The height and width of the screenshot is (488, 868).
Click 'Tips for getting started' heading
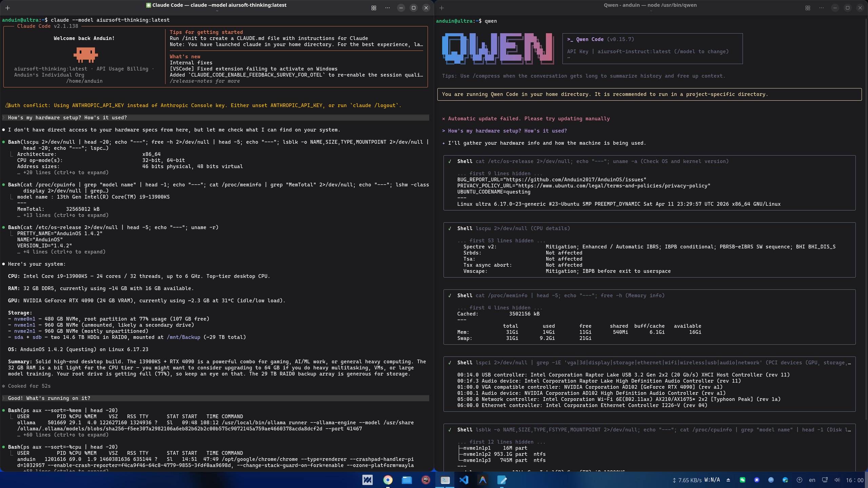[206, 32]
